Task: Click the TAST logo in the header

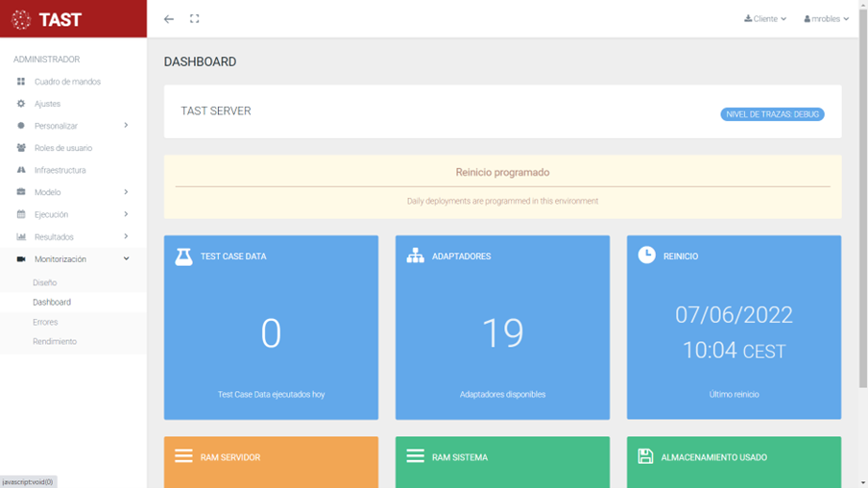Action: (x=48, y=19)
